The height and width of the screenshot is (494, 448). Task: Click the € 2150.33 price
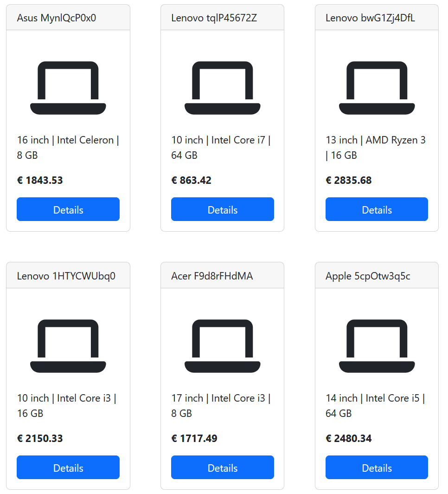40,439
